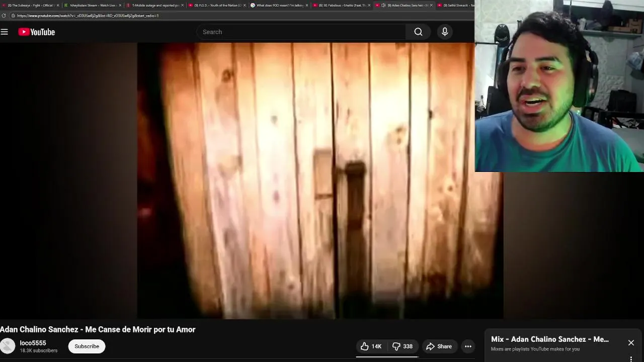
Task: Open the Mix - Adan Chalino Sanchez title
Action: coord(549,339)
